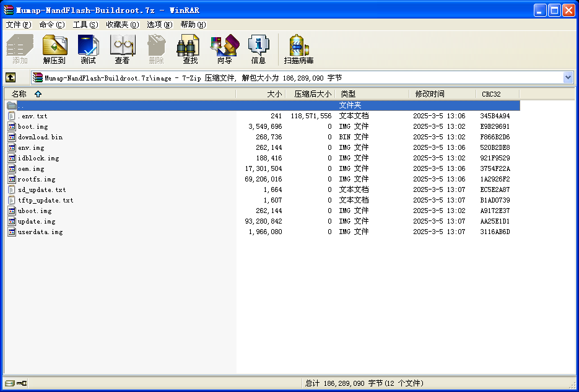Click the WinRAR title bar app icon

point(9,10)
